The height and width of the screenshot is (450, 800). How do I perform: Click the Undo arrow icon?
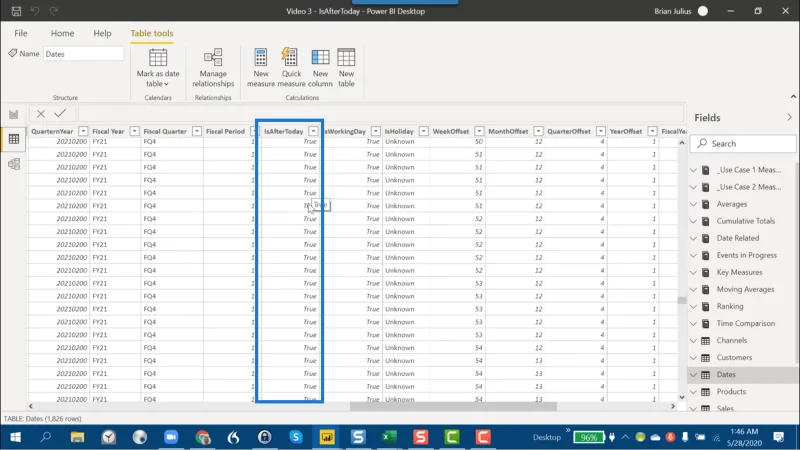[35, 11]
